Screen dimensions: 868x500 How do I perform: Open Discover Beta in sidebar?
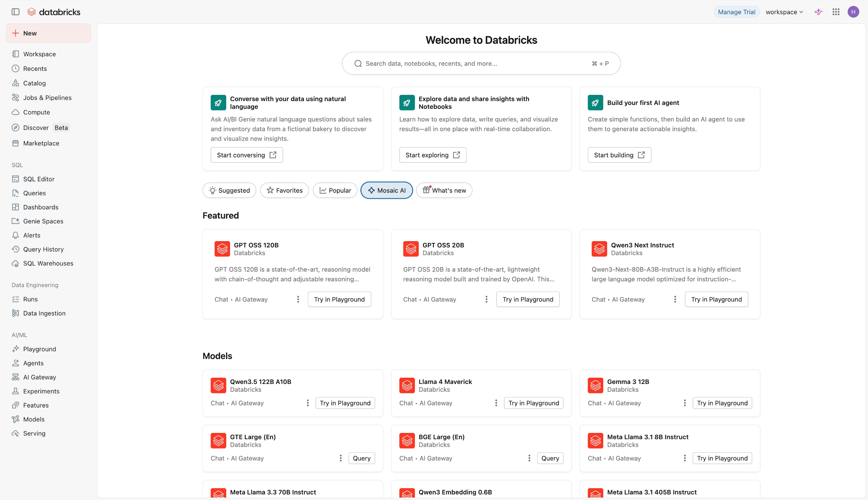48,128
